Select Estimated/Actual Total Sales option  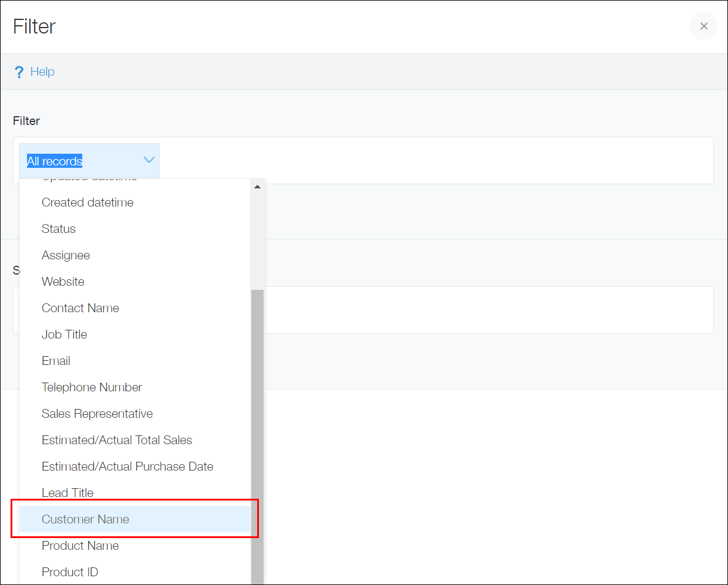pos(117,439)
